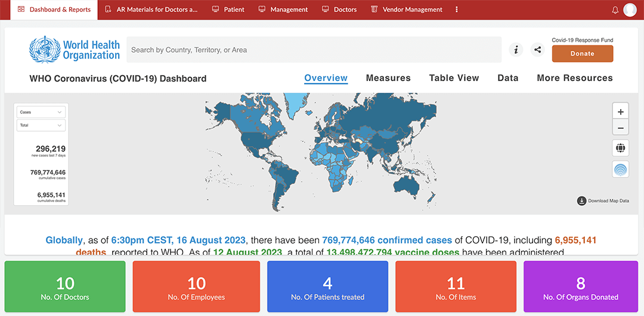
Task: Open the No. Of Patients treated card
Action: [x=328, y=286]
